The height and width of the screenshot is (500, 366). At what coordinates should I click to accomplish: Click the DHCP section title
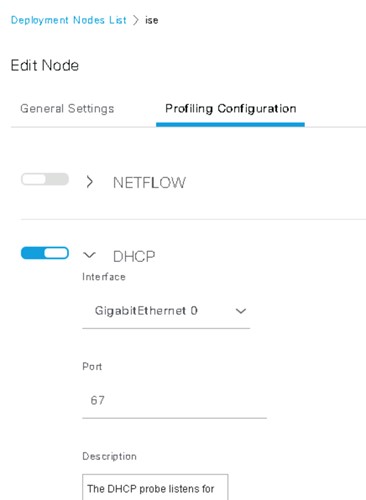pos(134,257)
